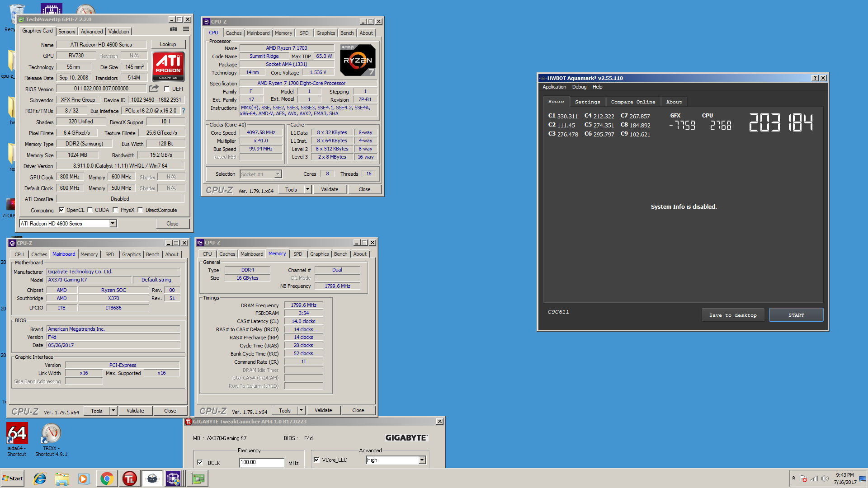Click the BCLK frequency input field
Image resolution: width=868 pixels, height=488 pixels.
(262, 463)
